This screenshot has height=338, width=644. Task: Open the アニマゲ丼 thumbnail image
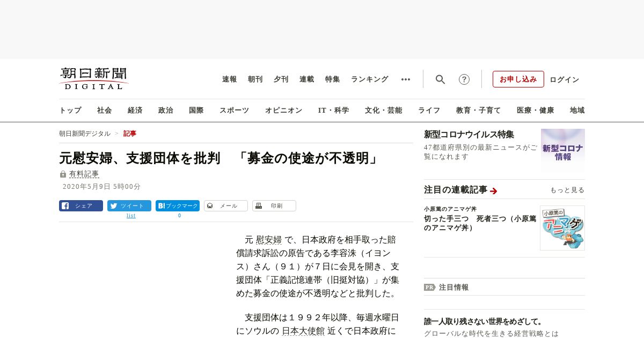point(562,228)
